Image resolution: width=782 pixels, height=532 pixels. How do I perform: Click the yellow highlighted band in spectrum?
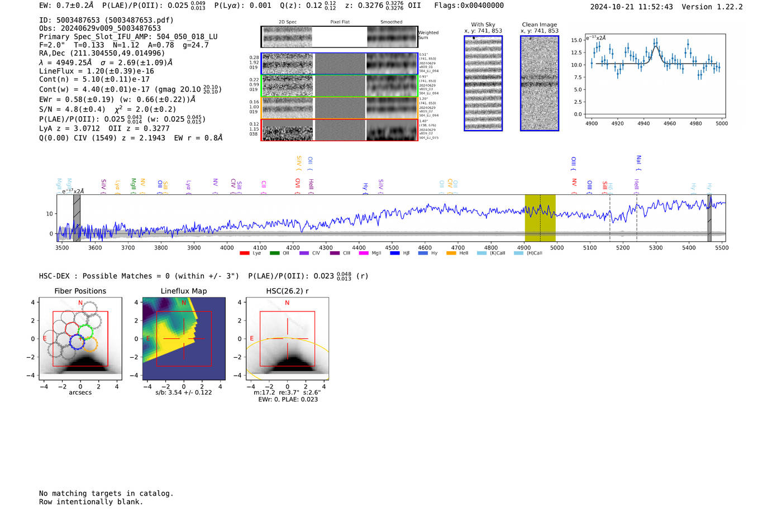pos(540,218)
